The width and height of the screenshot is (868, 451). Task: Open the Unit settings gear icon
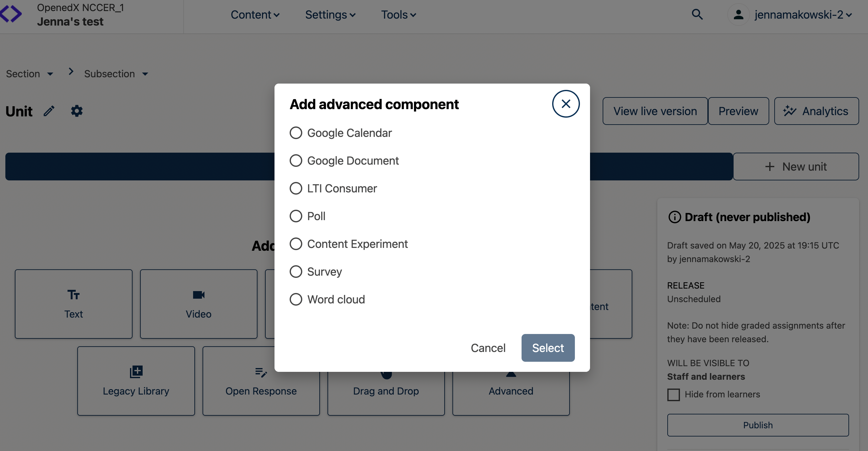pos(77,111)
